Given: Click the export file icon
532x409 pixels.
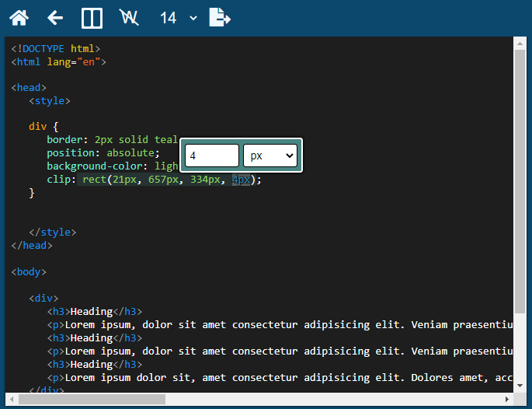Looking at the screenshot, I should tap(220, 17).
